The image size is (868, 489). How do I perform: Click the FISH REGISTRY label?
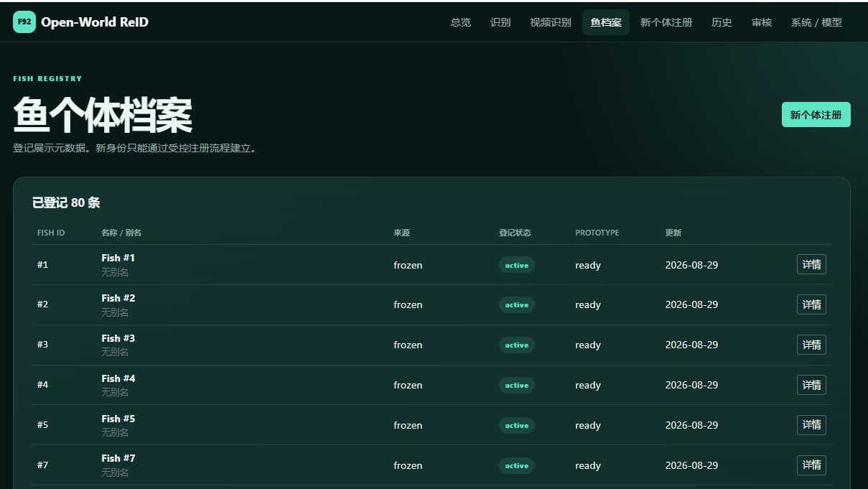pos(47,78)
